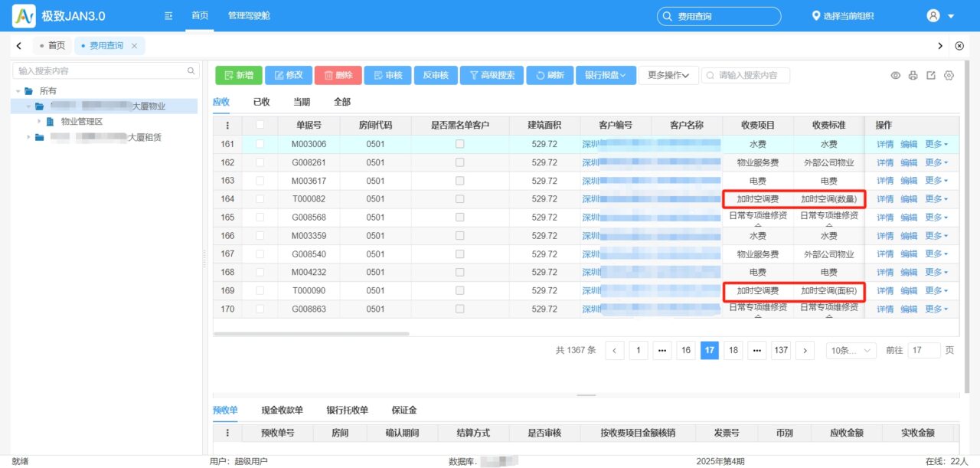This screenshot has width=980, height=468.
Task: Click the 修改 button
Action: [x=289, y=75]
